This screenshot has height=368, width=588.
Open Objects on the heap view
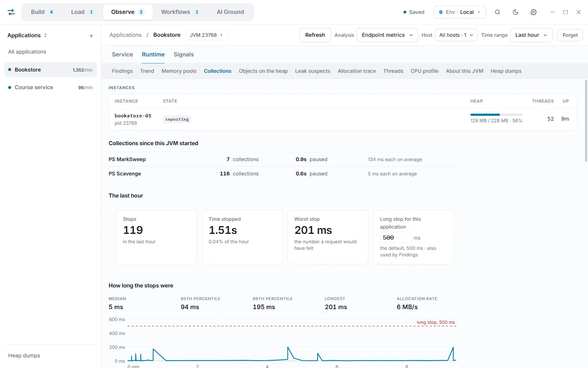pos(263,71)
